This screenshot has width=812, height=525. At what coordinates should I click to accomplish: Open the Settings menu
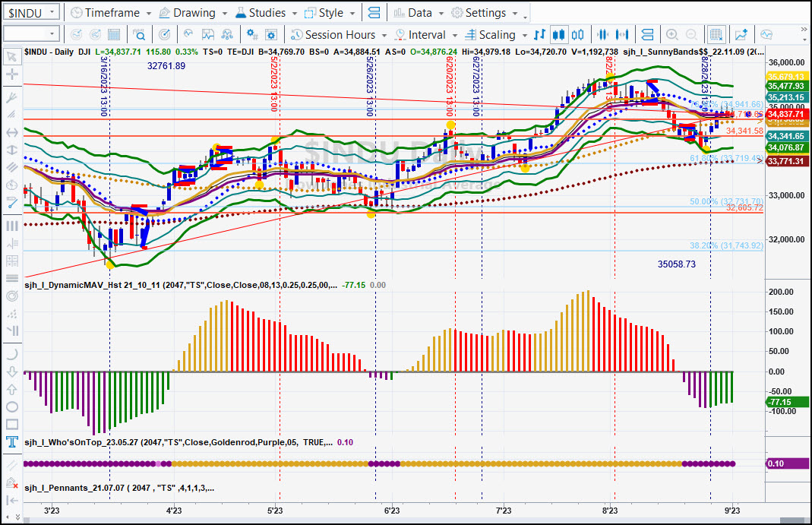coord(479,12)
